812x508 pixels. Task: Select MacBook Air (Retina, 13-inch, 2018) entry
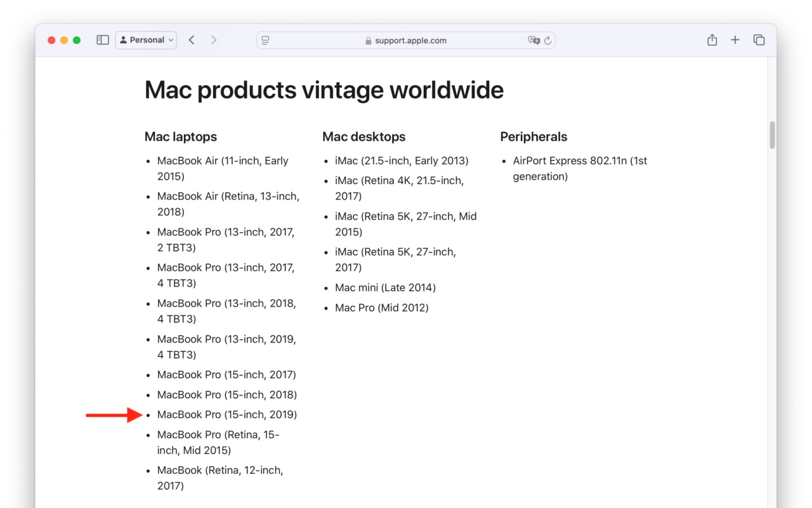228,204
